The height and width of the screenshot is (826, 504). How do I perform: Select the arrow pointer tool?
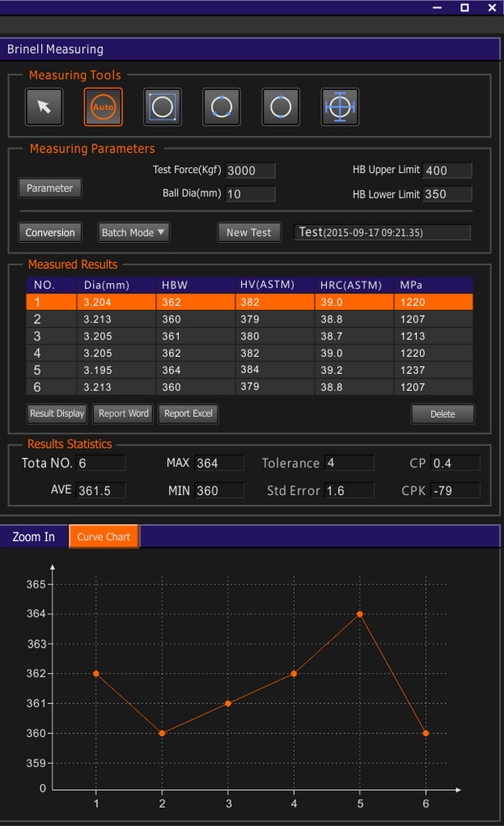45,107
